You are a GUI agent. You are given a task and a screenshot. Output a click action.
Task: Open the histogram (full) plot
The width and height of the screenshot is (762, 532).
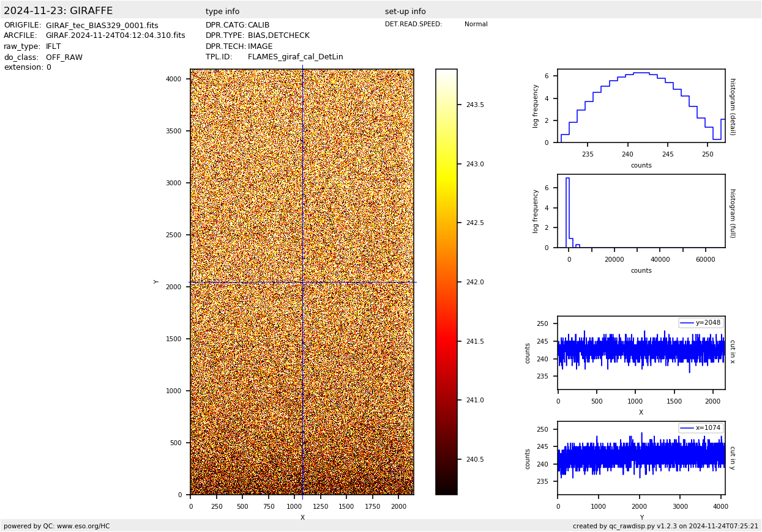pos(641,211)
